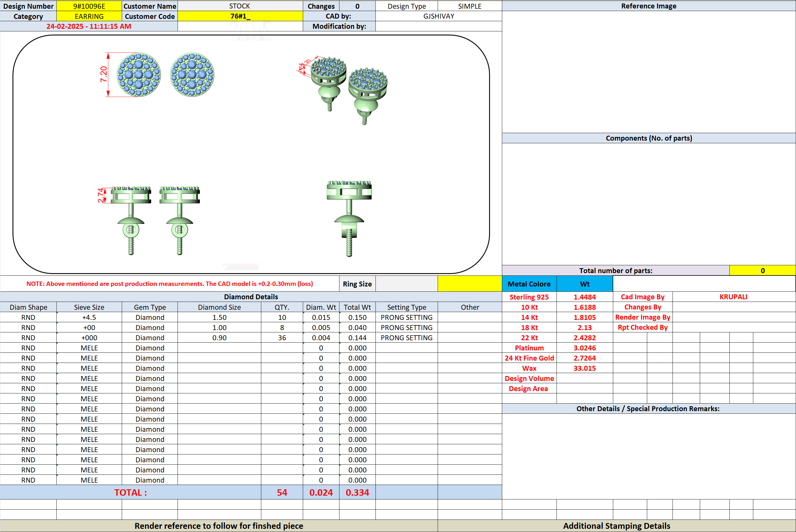Click the empty Changes By field
Viewport: 796px width, 532px height.
tap(734, 307)
